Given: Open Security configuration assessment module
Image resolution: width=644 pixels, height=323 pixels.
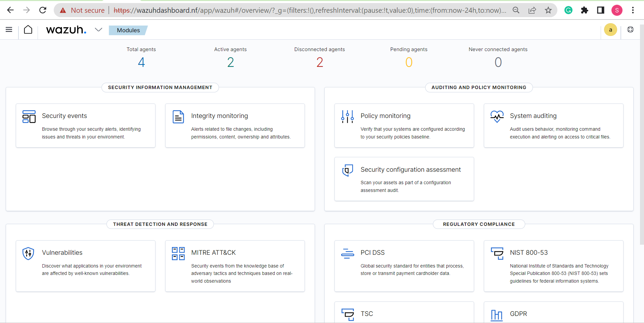Looking at the screenshot, I should pyautogui.click(x=404, y=179).
